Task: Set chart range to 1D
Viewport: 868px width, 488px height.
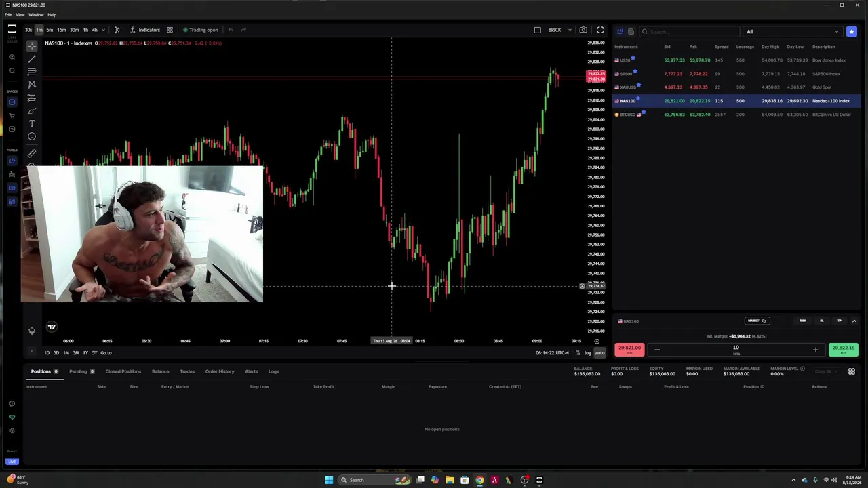Action: [47, 352]
